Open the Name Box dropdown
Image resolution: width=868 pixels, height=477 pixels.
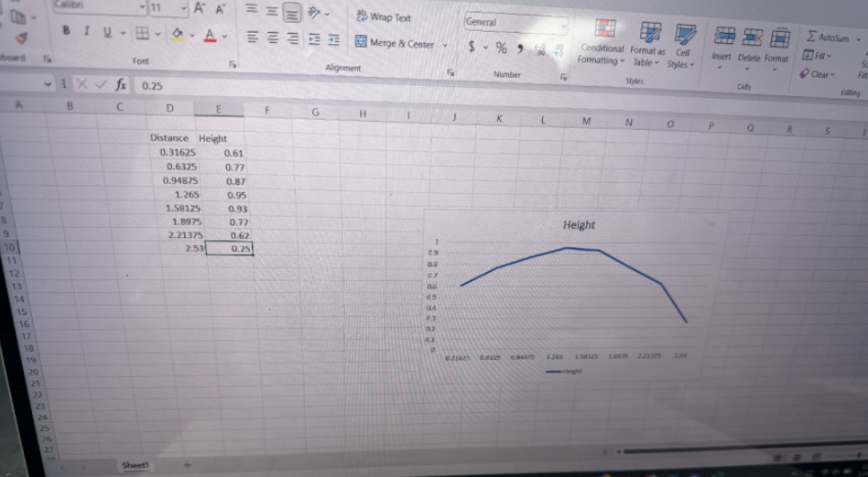pos(47,84)
